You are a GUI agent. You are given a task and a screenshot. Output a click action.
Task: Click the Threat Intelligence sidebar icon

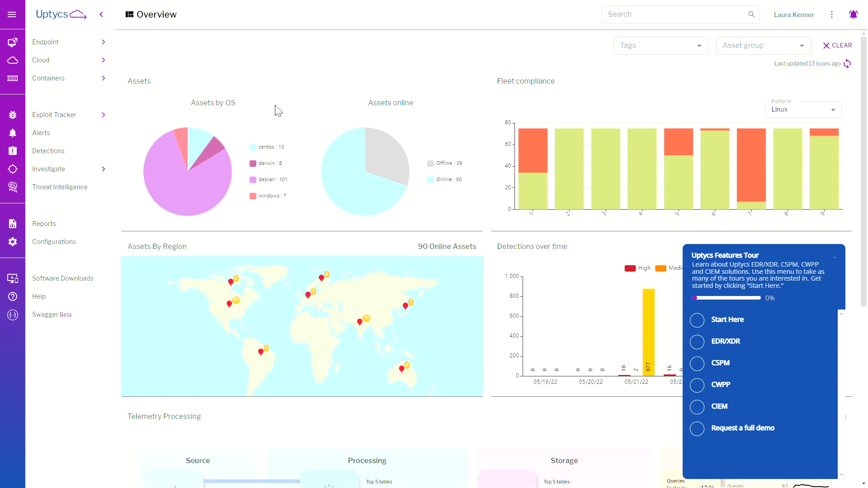pos(13,187)
